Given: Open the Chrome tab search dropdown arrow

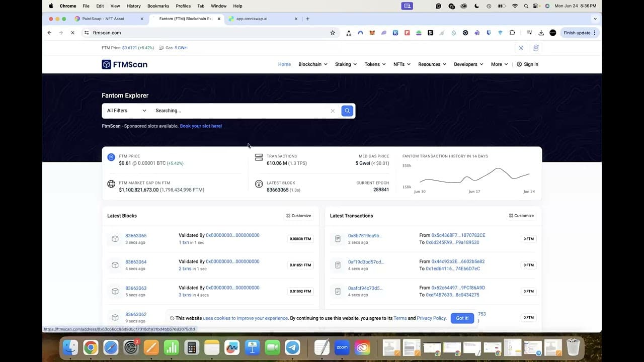Looking at the screenshot, I should click(595, 19).
